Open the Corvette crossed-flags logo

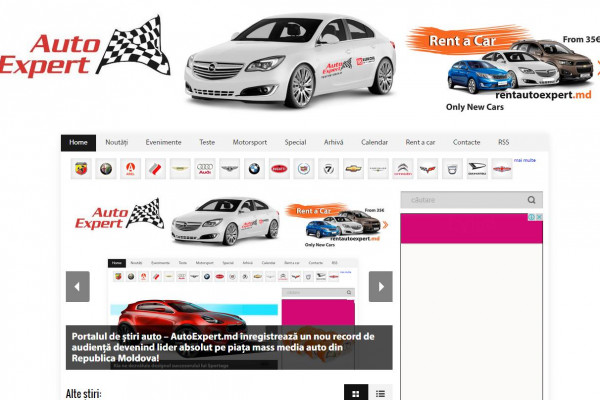(427, 168)
